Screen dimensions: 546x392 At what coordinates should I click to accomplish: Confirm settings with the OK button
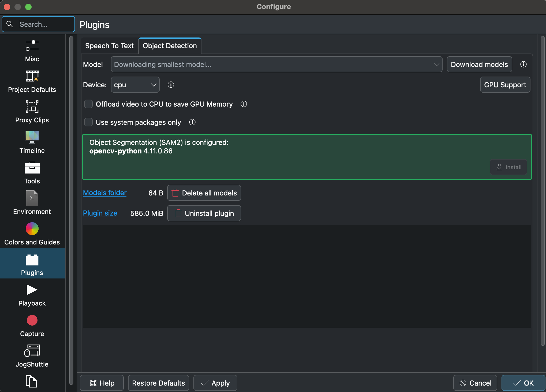tap(523, 383)
